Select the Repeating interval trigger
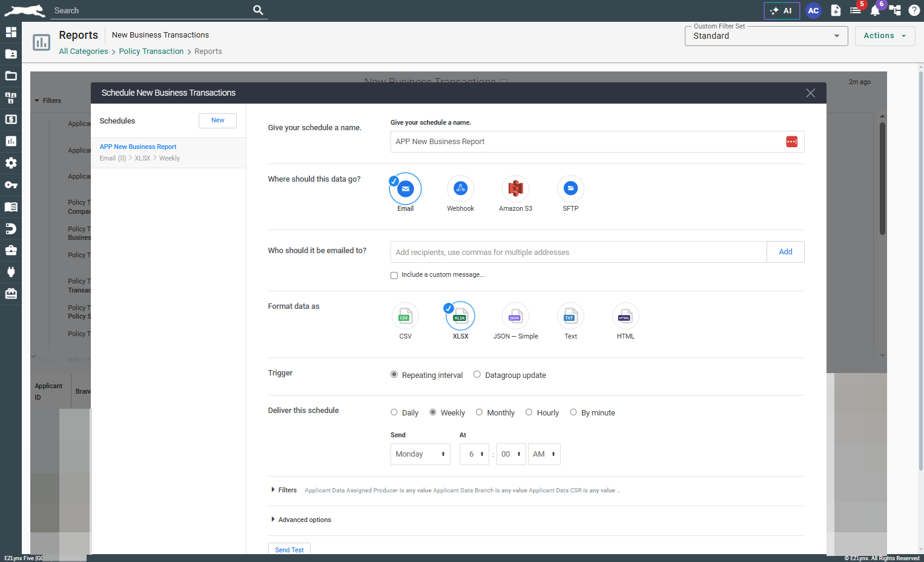Image resolution: width=924 pixels, height=562 pixels. [394, 375]
